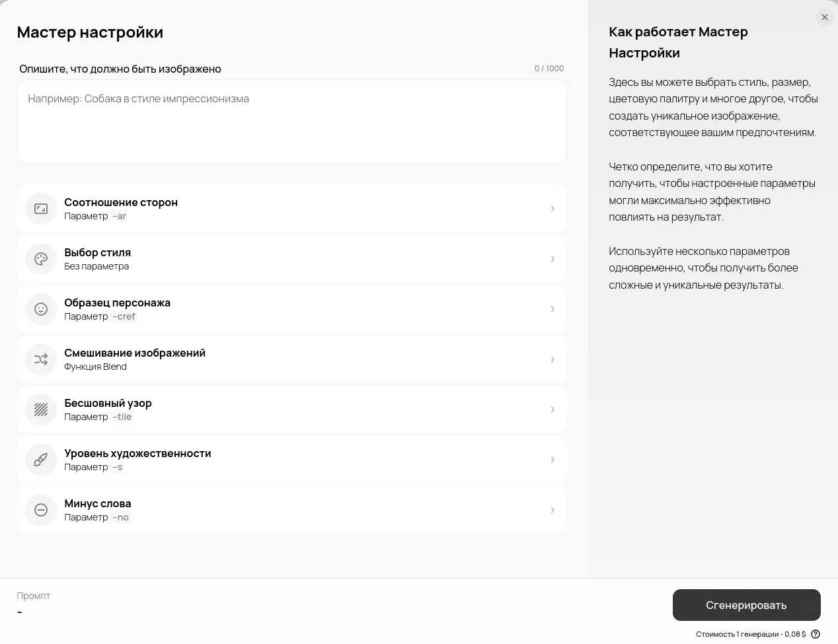Click the paintbrush stylization level icon

(41, 460)
